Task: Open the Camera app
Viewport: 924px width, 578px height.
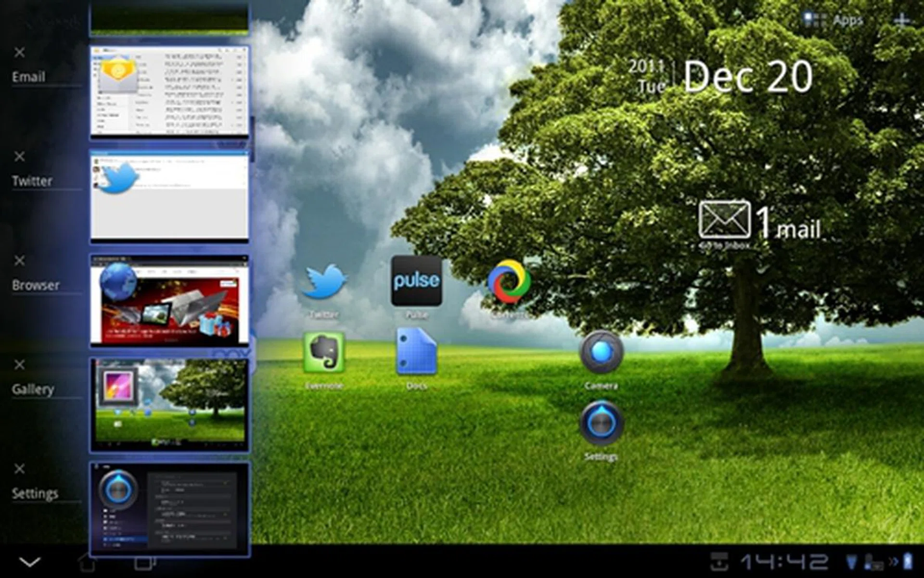Action: click(601, 352)
